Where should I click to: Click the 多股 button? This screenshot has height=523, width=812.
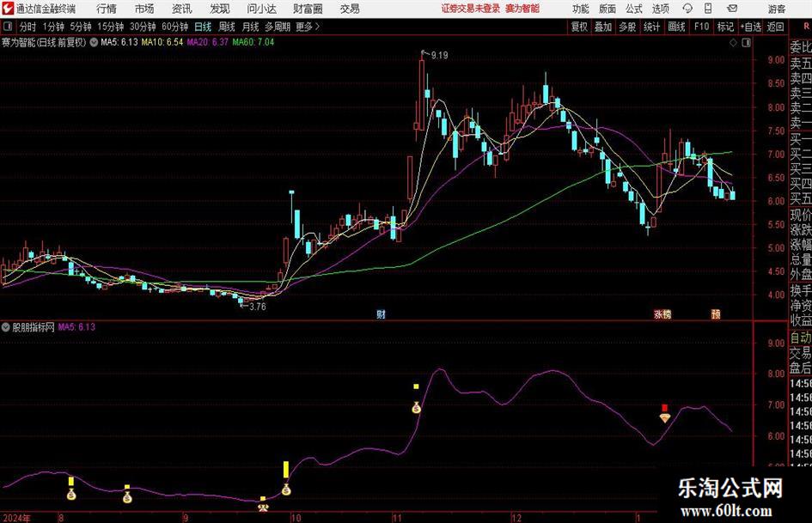(x=627, y=27)
